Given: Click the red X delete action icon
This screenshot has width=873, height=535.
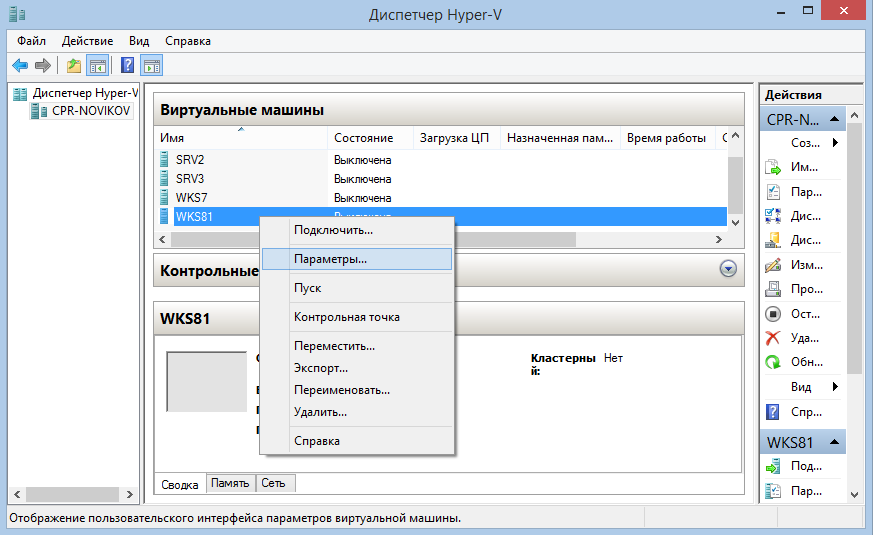Looking at the screenshot, I should [x=772, y=338].
